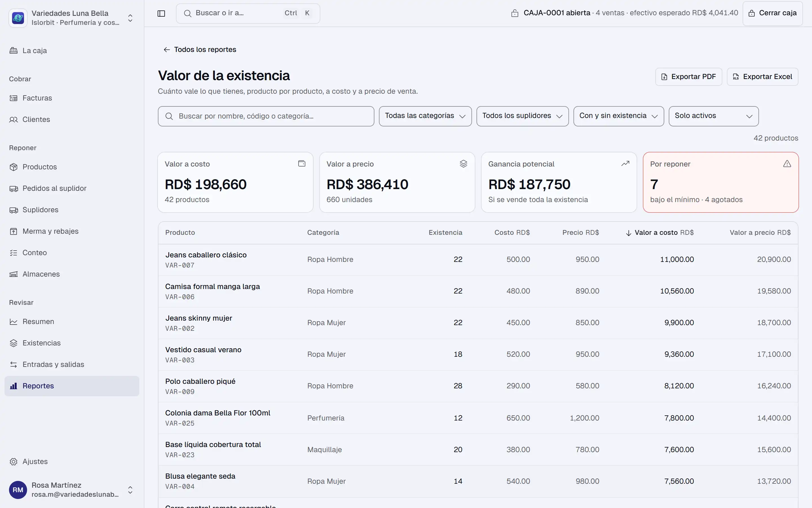Focus the Buscar por nombre, código field
The width and height of the screenshot is (812, 508).
point(266,116)
